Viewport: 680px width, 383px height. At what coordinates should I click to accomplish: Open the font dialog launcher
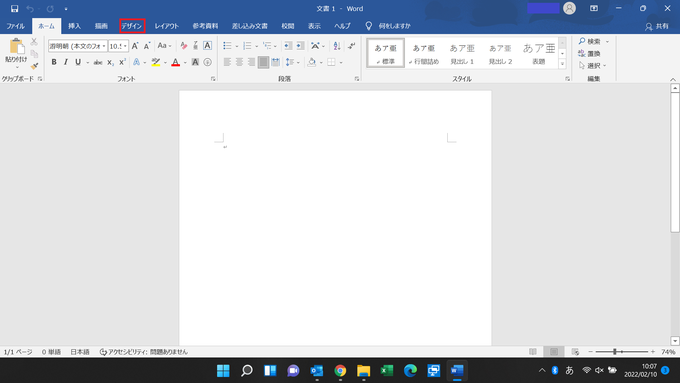[213, 79]
